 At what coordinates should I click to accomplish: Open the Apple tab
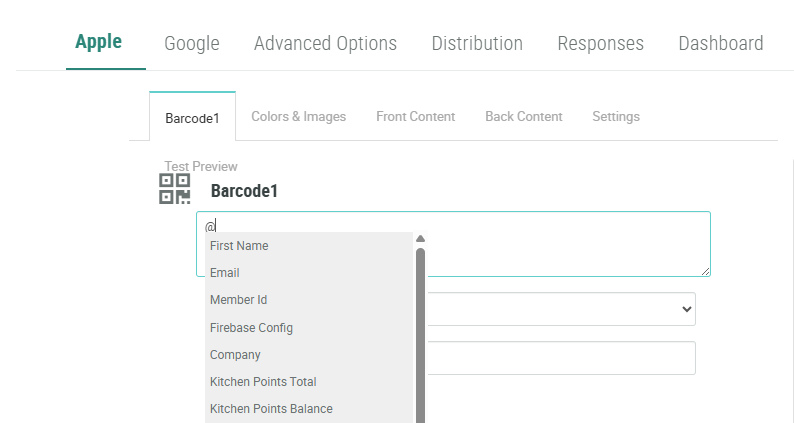pos(99,42)
